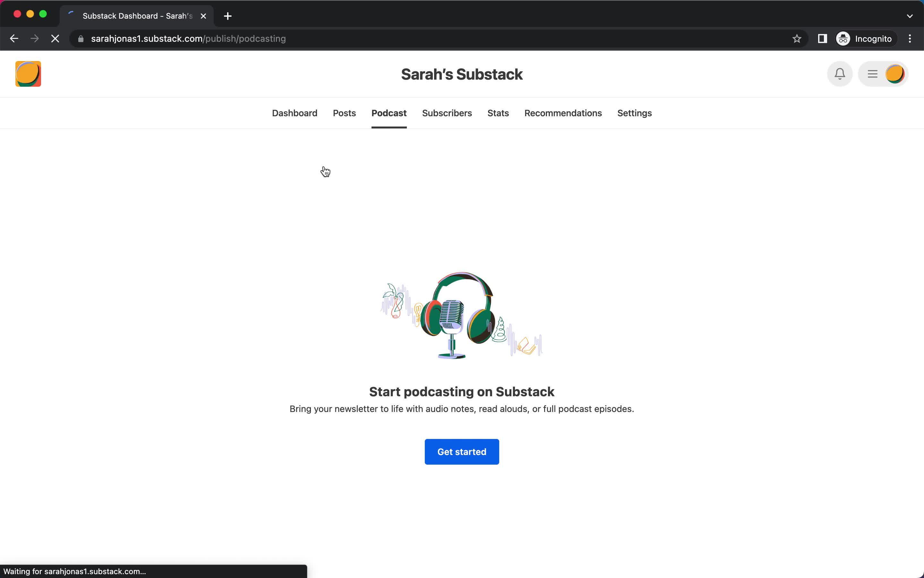Go to Subscribers tab
Screen dimensions: 924x578
tap(447, 113)
